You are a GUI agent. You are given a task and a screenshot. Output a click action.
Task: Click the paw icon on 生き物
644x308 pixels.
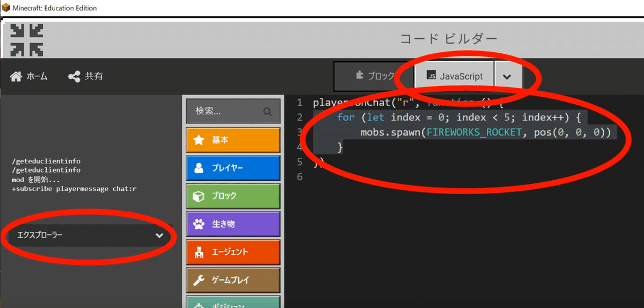199,224
